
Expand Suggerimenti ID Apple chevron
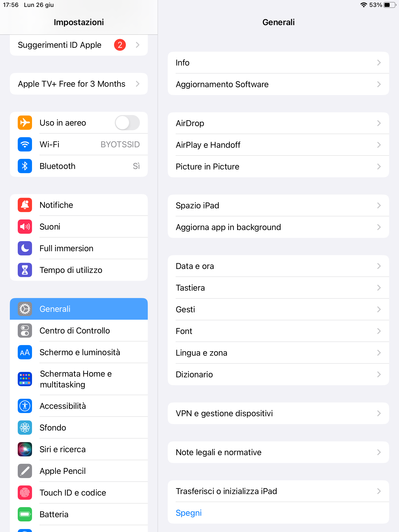click(137, 45)
